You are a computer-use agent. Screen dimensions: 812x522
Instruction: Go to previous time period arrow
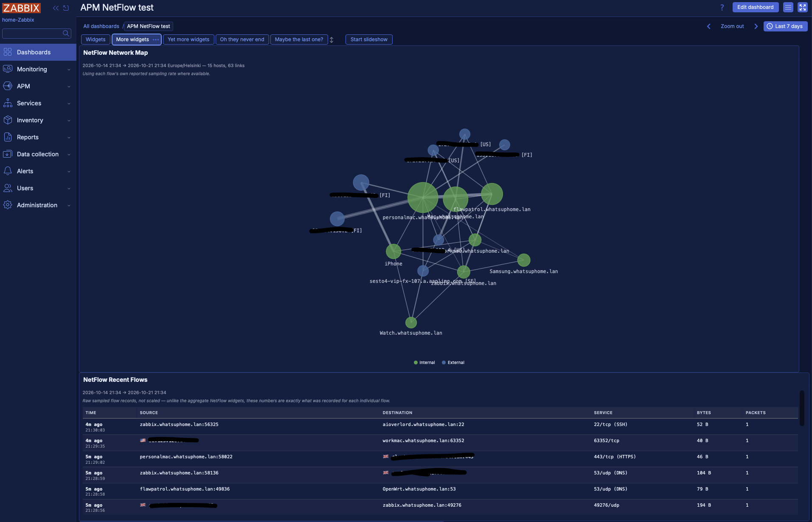[x=709, y=26]
